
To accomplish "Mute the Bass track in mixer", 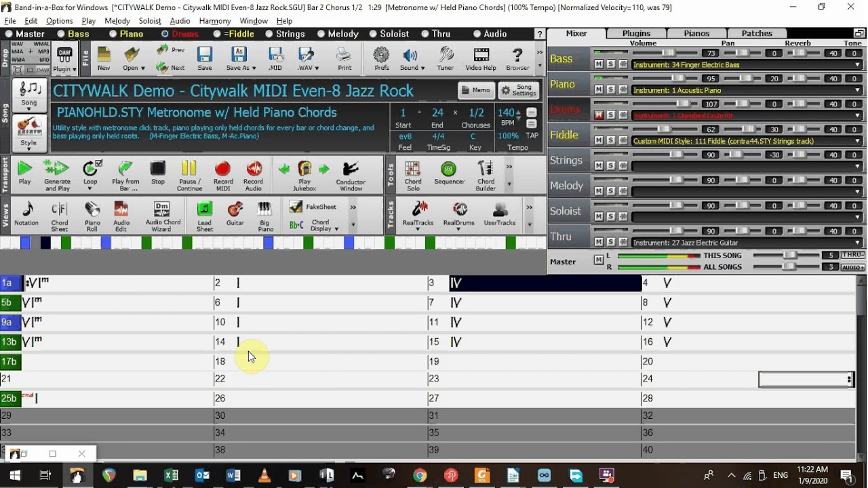I will pos(599,64).
